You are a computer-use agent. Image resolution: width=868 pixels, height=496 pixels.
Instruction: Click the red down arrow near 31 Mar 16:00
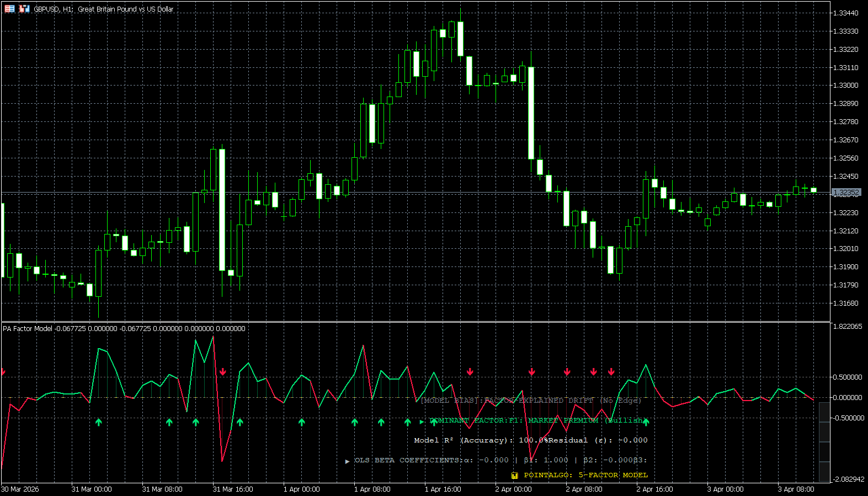coord(223,372)
